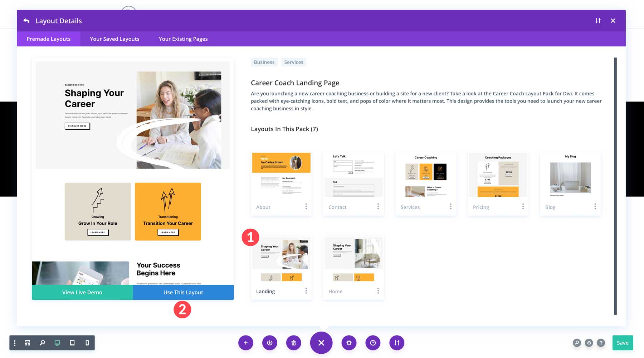Click the back arrow beside Layout Details

coord(26,21)
